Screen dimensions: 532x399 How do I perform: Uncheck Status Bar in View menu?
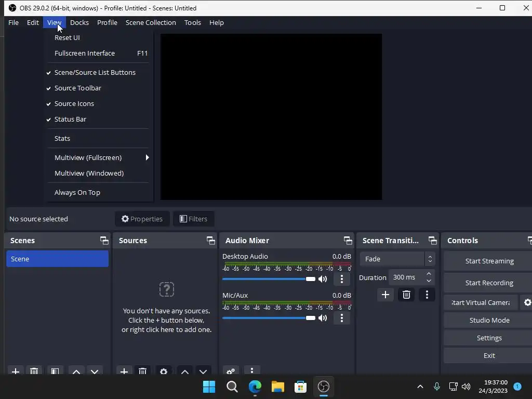point(98,119)
